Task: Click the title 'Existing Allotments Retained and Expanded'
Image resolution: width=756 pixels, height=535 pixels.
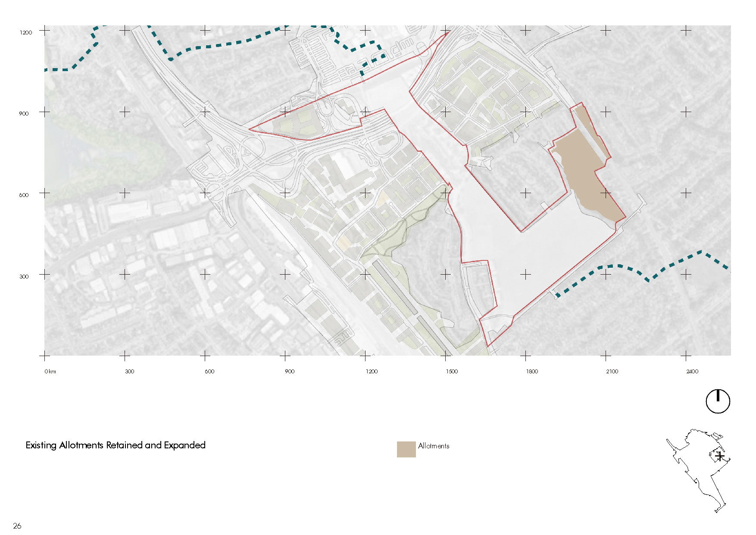Action: pyautogui.click(x=116, y=445)
